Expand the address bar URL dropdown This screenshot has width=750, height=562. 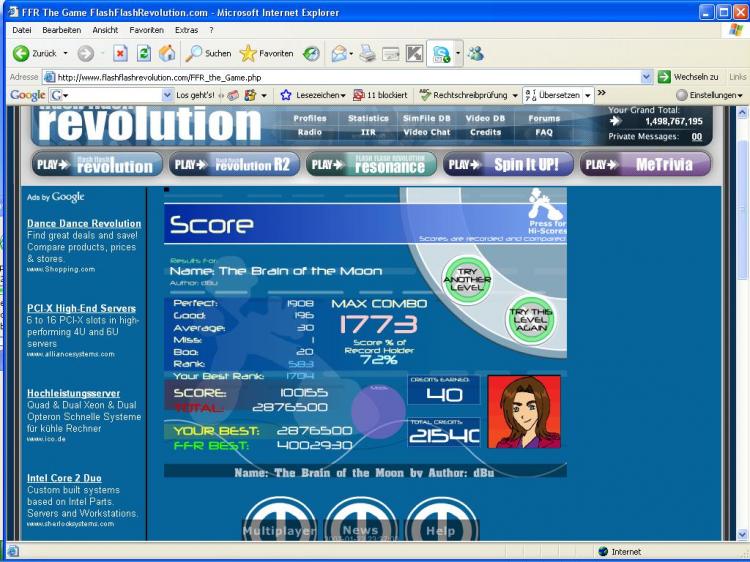pos(646,76)
